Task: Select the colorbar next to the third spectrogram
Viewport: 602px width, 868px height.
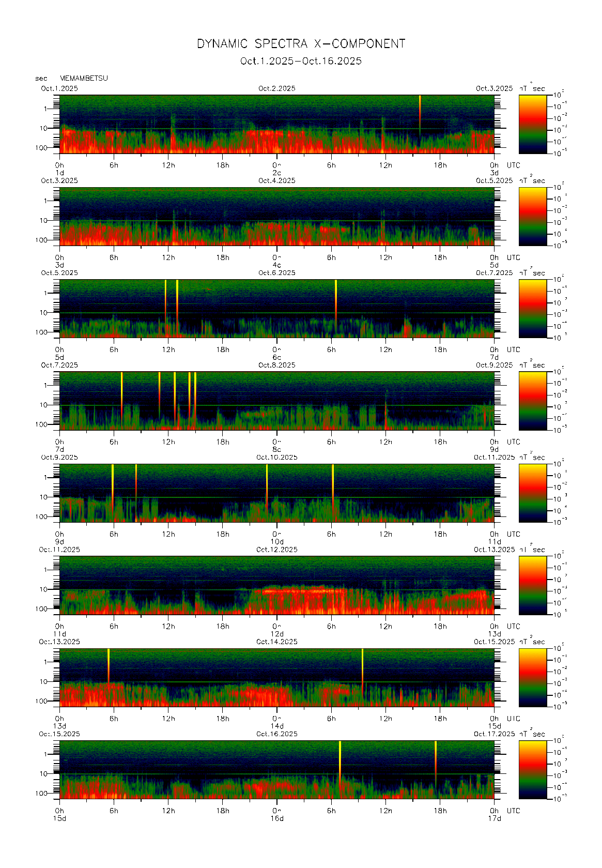Action: pyautogui.click(x=532, y=308)
